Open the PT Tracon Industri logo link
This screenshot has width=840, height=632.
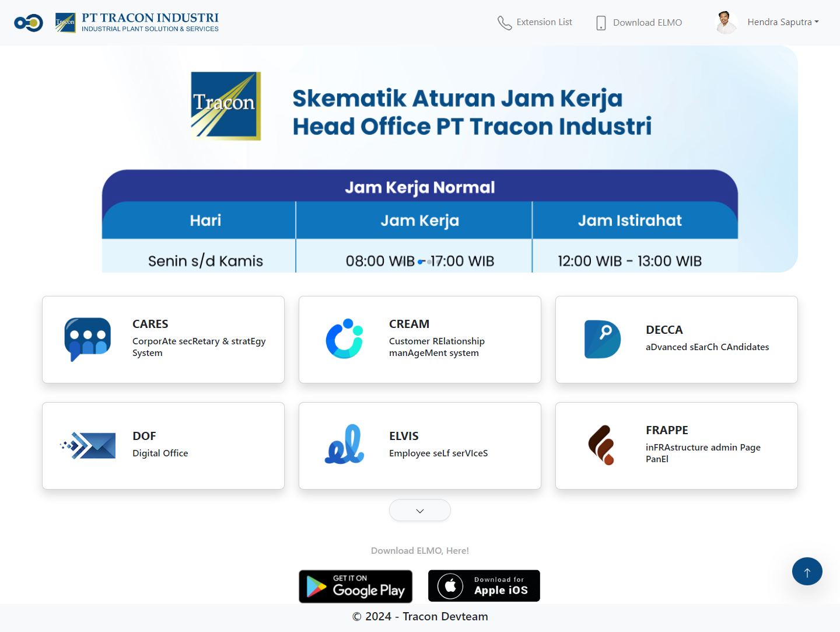point(137,22)
